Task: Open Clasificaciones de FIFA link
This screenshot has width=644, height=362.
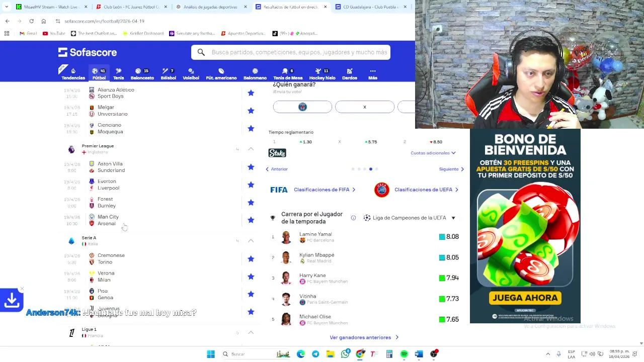Action: (x=325, y=190)
